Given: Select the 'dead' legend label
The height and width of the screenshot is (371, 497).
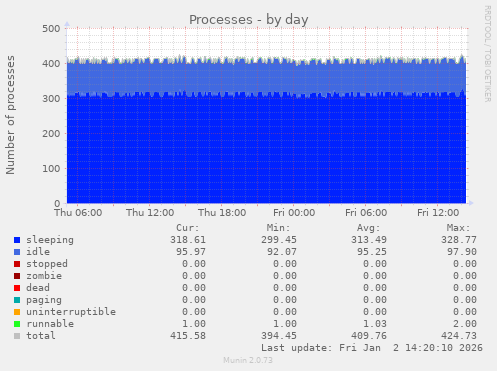Looking at the screenshot, I should [38, 288].
